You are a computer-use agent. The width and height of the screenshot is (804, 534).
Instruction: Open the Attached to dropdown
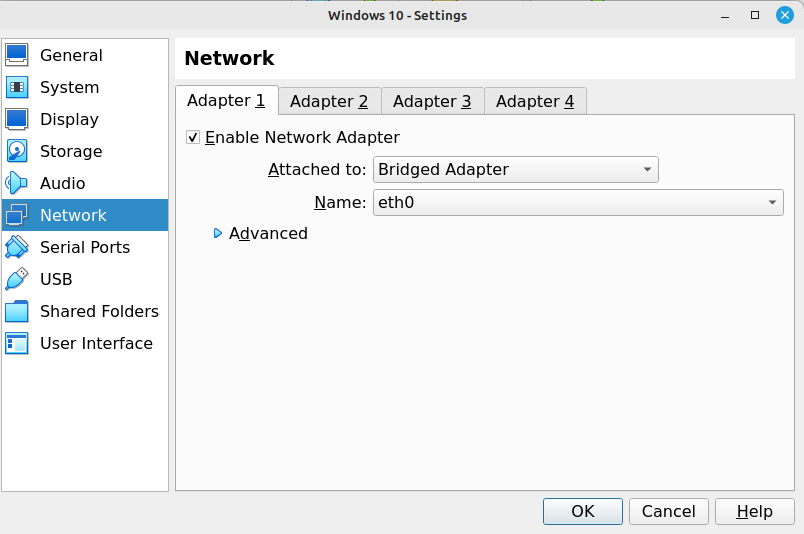pyautogui.click(x=516, y=169)
